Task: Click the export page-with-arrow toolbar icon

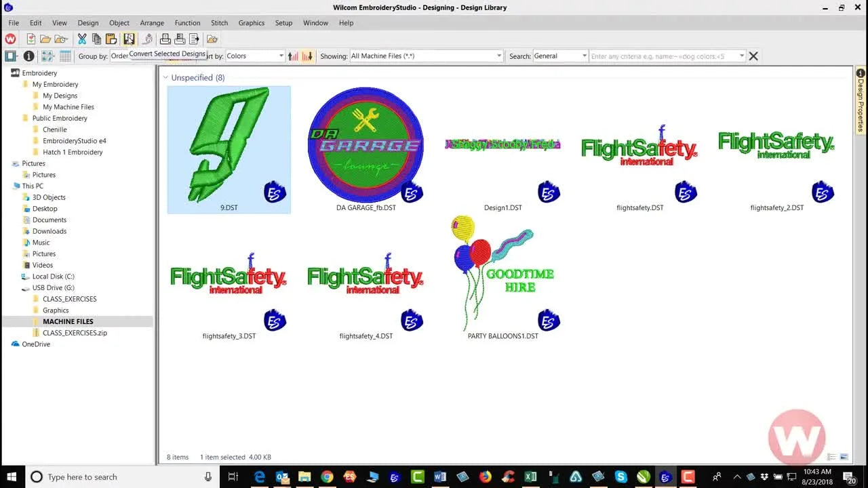Action: tap(195, 39)
